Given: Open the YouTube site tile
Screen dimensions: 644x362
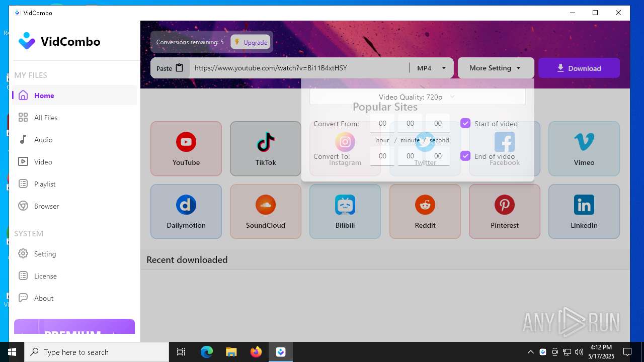Looking at the screenshot, I should [186, 149].
